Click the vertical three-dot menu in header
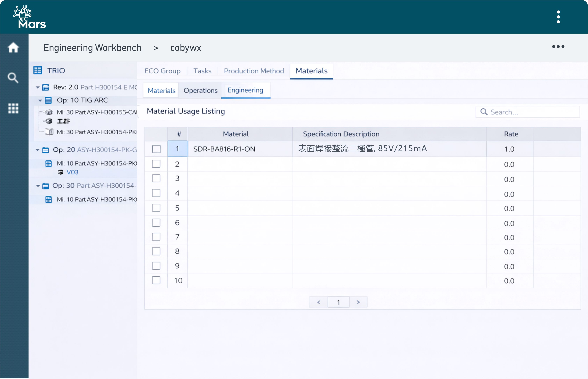 (x=558, y=17)
